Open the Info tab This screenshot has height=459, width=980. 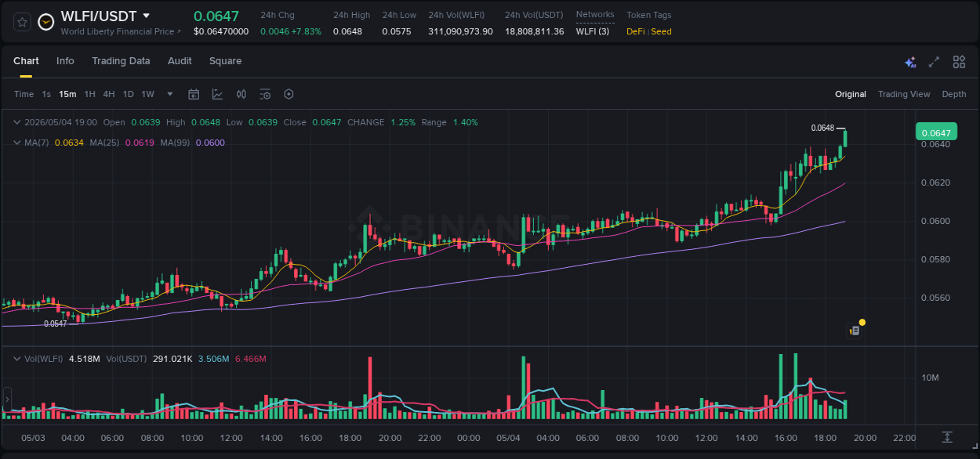[x=65, y=61]
